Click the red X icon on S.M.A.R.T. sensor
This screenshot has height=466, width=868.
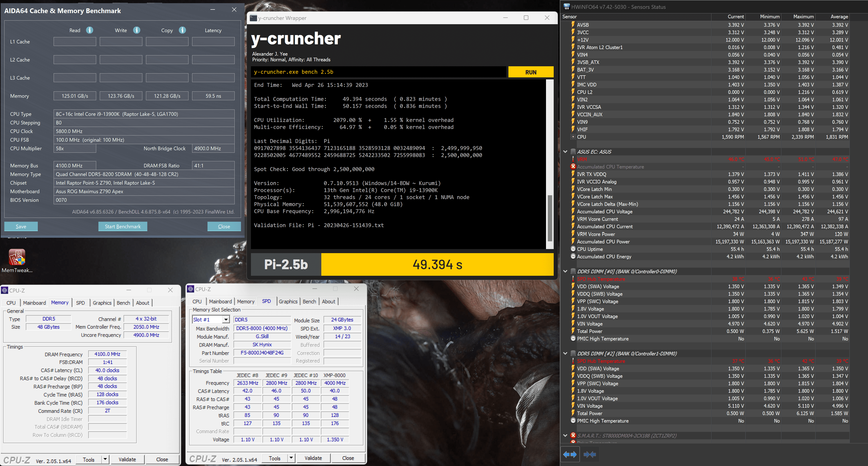tap(573, 435)
